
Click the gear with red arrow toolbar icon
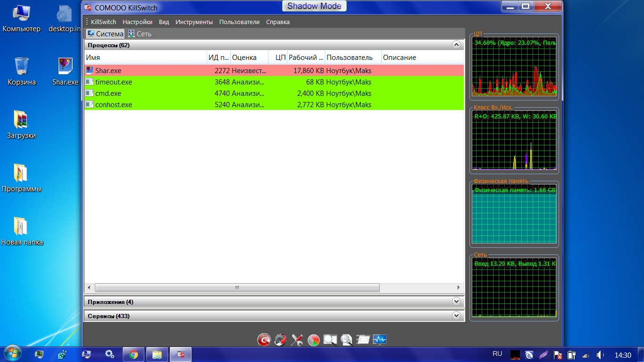click(280, 339)
